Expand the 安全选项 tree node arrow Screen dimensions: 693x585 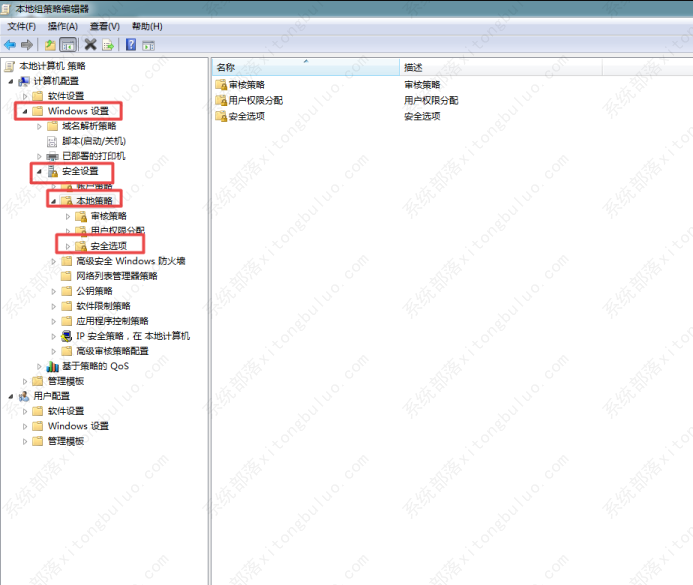click(68, 246)
